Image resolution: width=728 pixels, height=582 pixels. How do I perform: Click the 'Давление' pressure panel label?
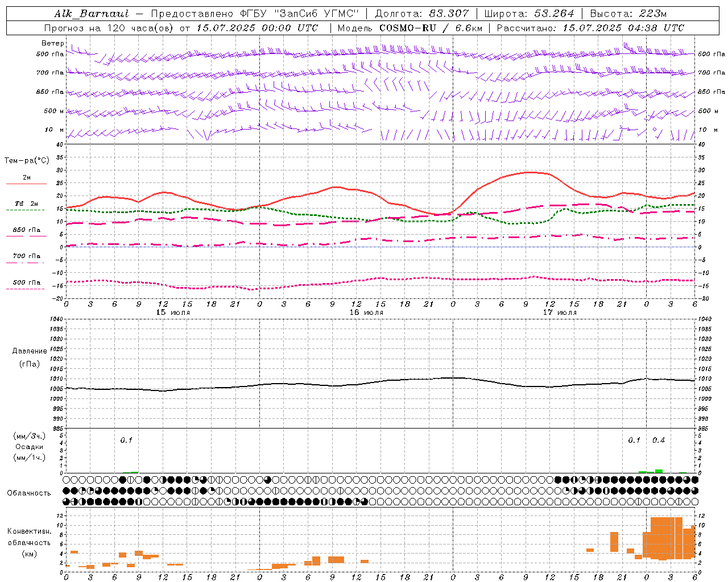(x=30, y=351)
